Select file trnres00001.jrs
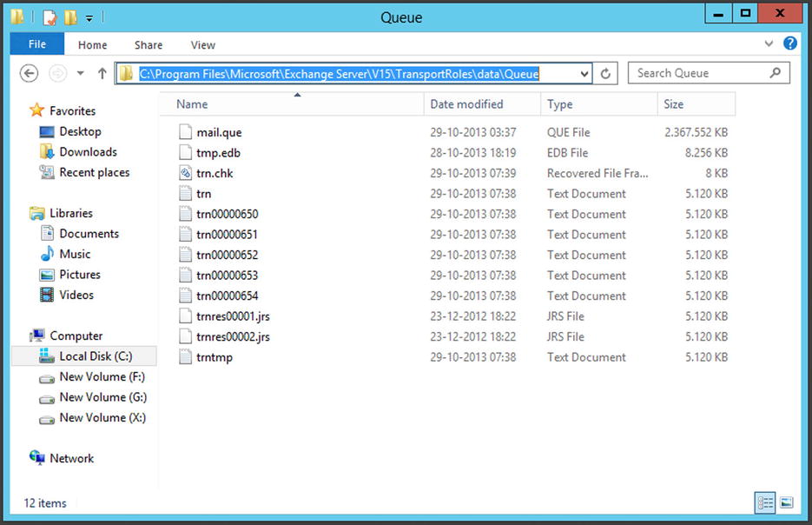 point(233,316)
